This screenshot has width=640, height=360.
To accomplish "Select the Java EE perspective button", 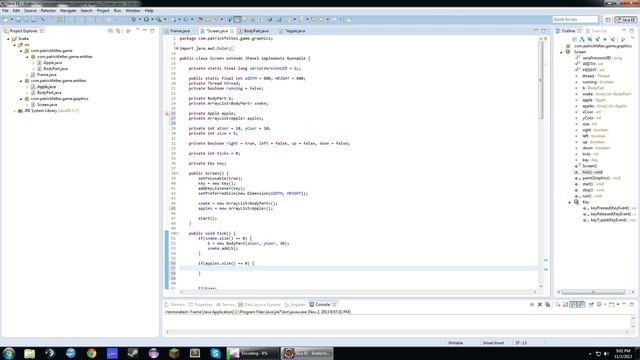I will click(x=626, y=20).
